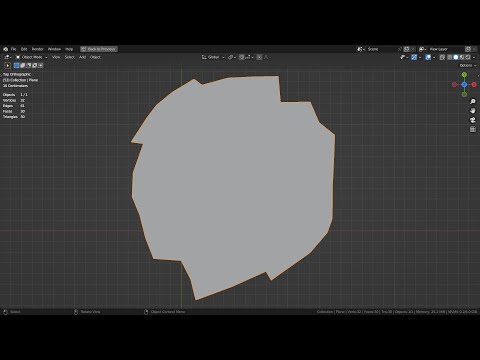Image resolution: width=480 pixels, height=360 pixels.
Task: Toggle proportional editing
Action: tap(259, 57)
